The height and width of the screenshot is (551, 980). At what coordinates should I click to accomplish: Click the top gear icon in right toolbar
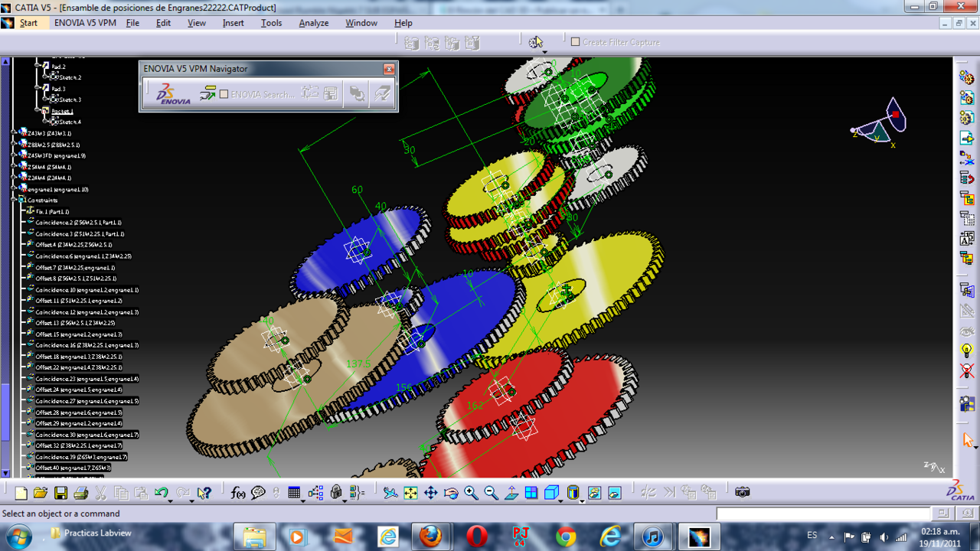click(967, 78)
